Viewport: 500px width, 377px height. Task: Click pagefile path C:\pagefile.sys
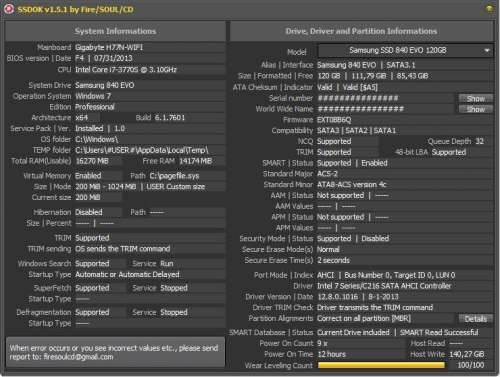point(174,176)
